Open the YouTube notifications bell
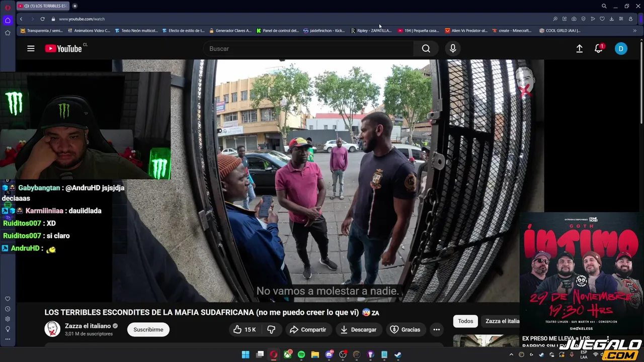Screen dimensions: 644x362 [598, 49]
